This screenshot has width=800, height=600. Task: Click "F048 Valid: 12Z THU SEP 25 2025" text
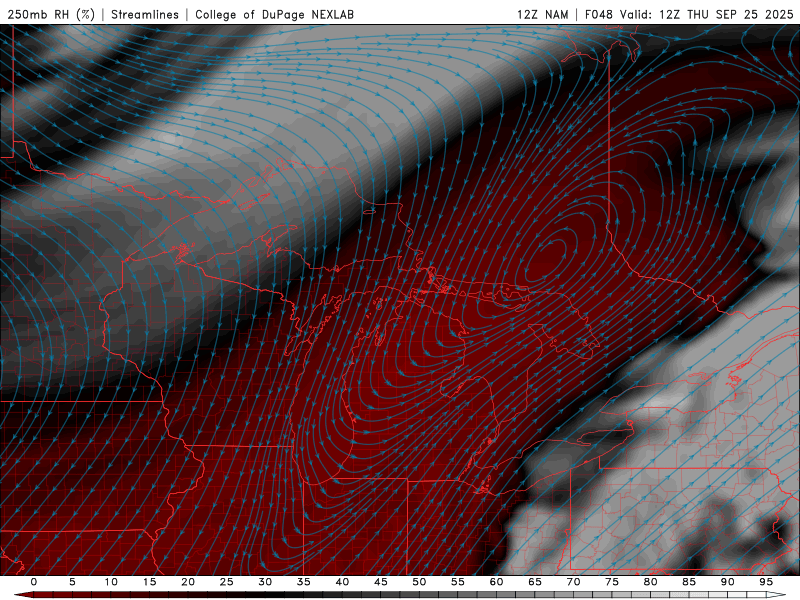(689, 14)
